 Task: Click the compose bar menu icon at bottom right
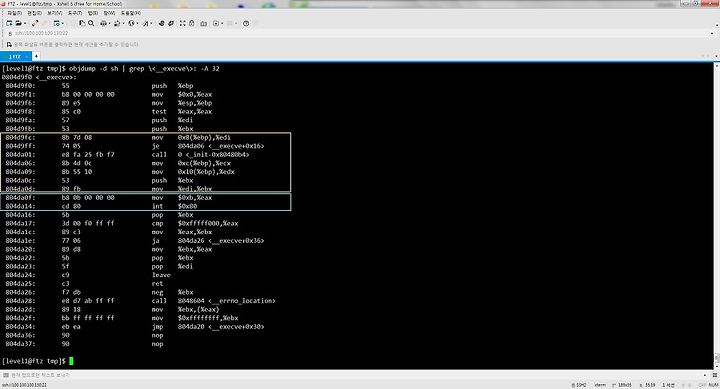[x=715, y=375]
